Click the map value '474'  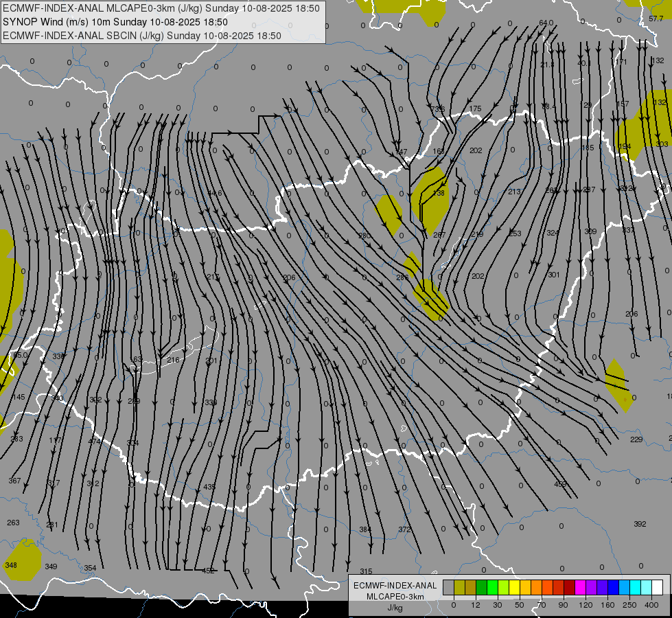94,442
